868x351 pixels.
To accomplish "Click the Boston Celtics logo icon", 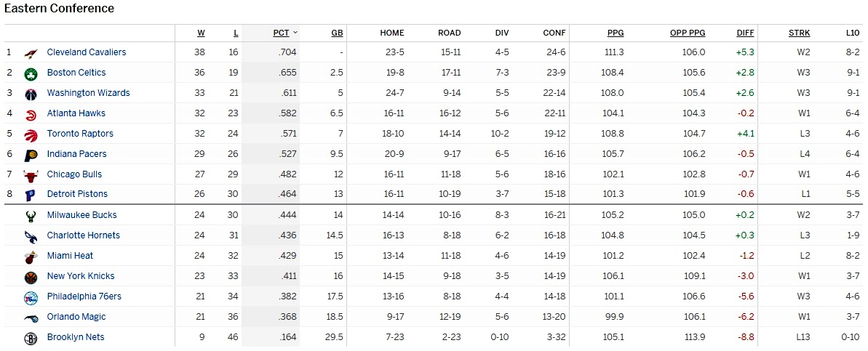I will click(31, 73).
